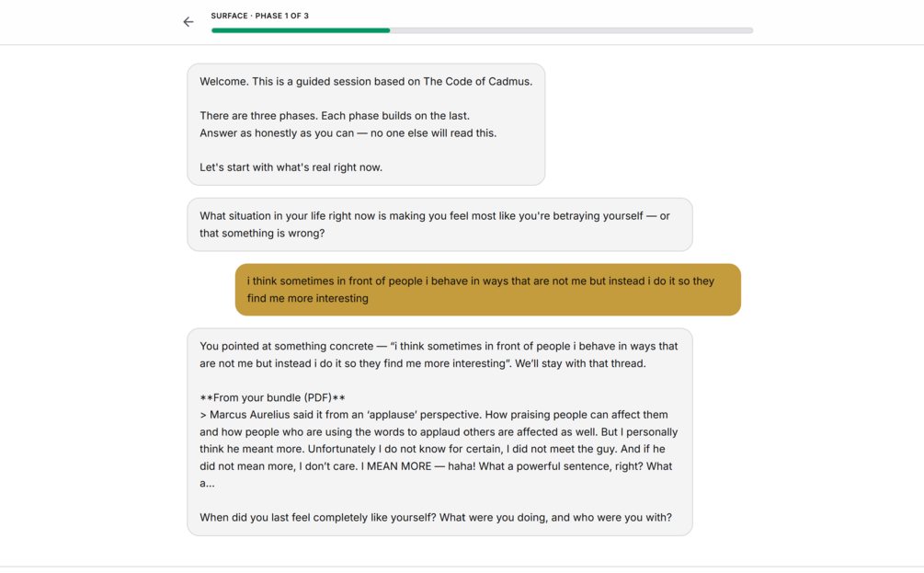Click the gold user reply bubble
The height and width of the screenshot is (573, 924).
tap(487, 290)
